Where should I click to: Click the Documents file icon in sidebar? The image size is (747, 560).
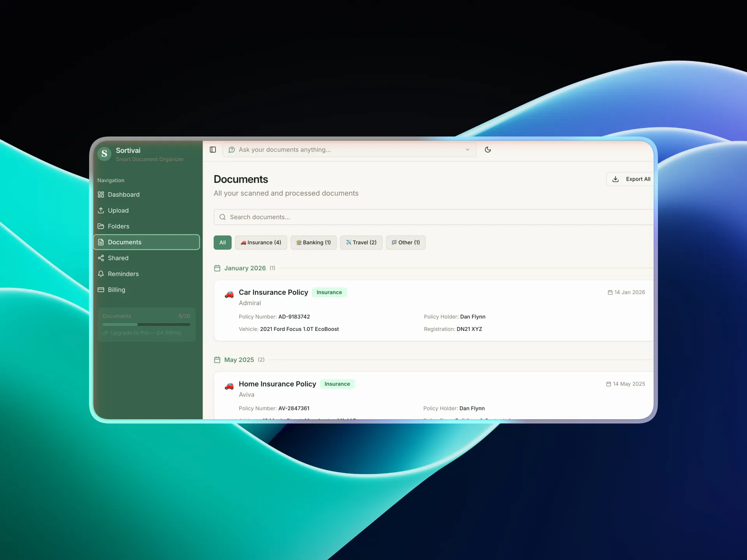[101, 242]
